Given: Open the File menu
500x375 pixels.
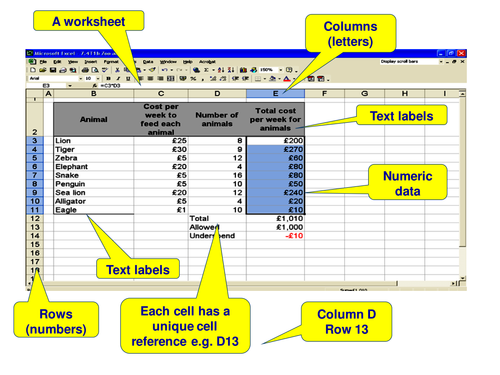Looking at the screenshot, I should click(43, 62).
